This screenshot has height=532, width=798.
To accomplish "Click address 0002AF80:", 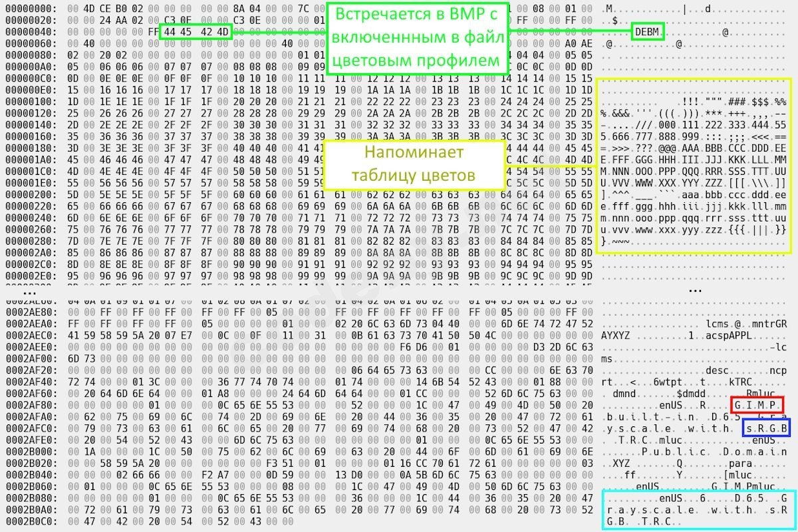I will pos(31,405).
